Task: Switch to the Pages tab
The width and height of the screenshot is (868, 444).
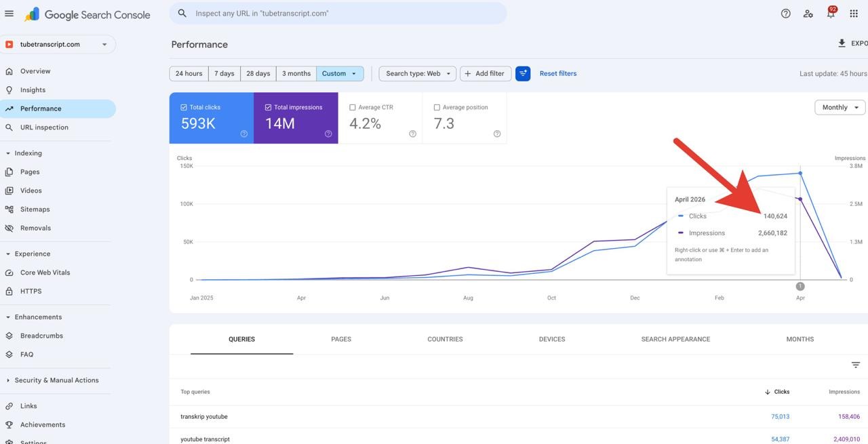Action: 341,339
